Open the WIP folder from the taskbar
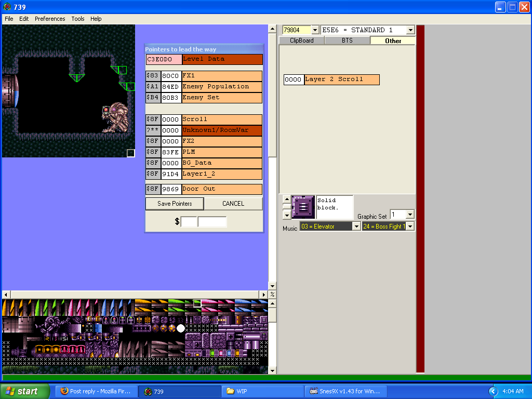 coord(262,391)
